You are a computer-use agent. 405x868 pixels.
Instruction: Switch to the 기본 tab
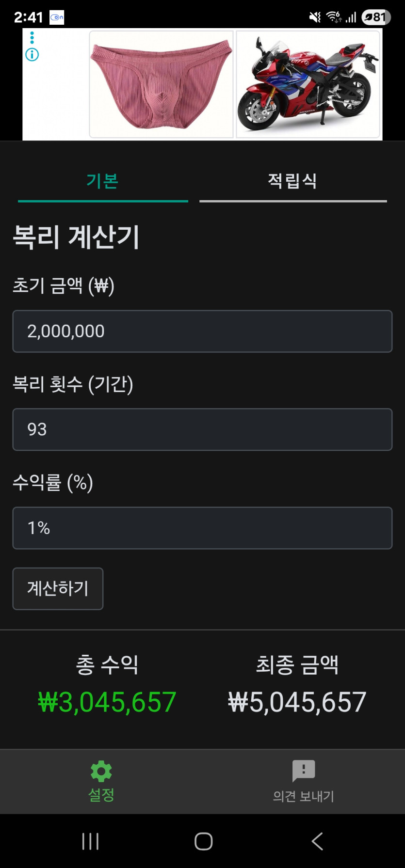point(103,182)
